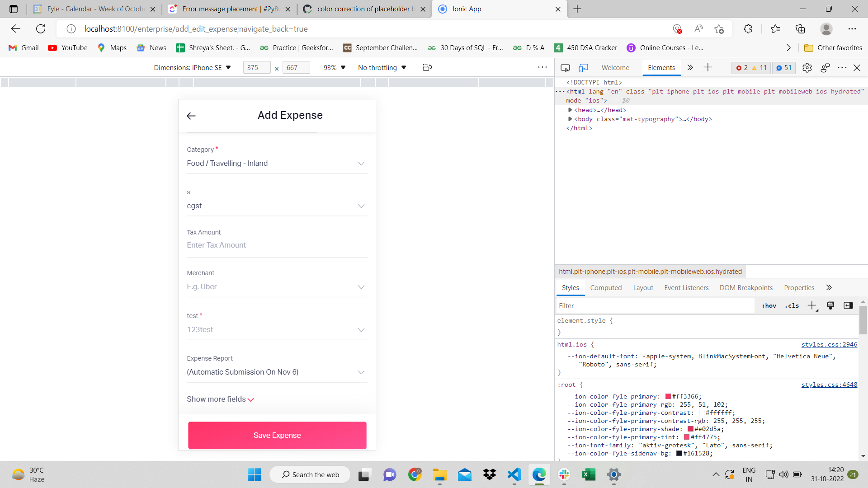Click the #ff3366 color swatch for fyle-primary
The width and height of the screenshot is (868, 488).
pyautogui.click(x=668, y=396)
